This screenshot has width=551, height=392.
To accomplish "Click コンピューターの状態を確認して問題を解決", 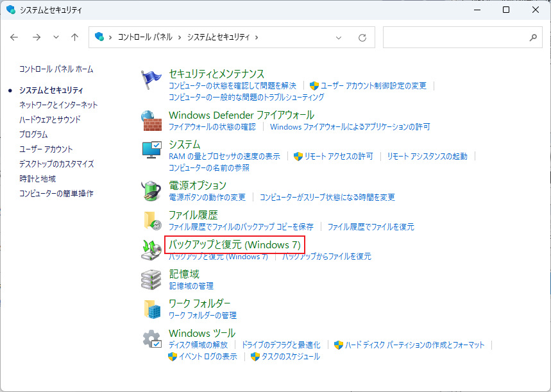I will coord(232,85).
